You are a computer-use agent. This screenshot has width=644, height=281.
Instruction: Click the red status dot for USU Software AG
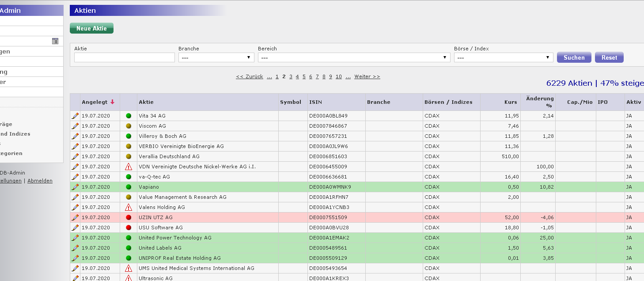(129, 228)
